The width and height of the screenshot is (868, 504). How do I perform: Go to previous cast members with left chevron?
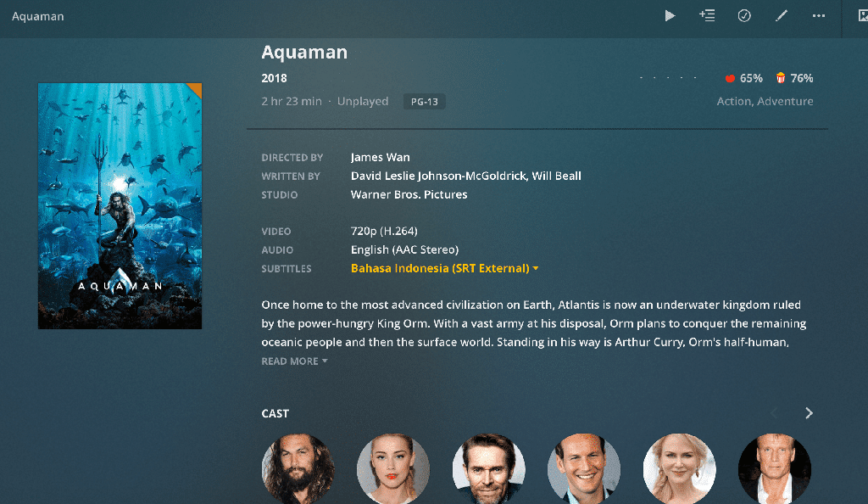tap(775, 413)
